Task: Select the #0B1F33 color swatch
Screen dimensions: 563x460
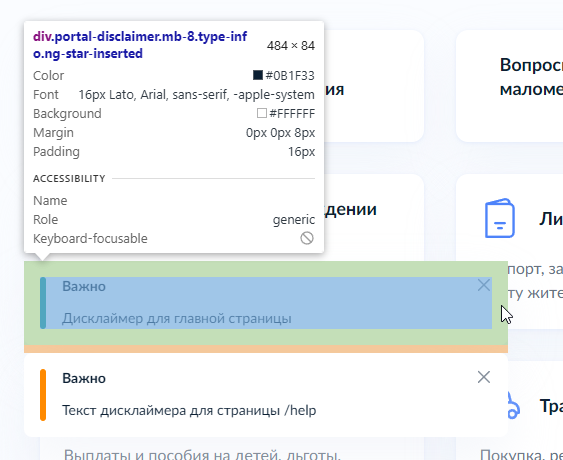Action: click(x=258, y=75)
